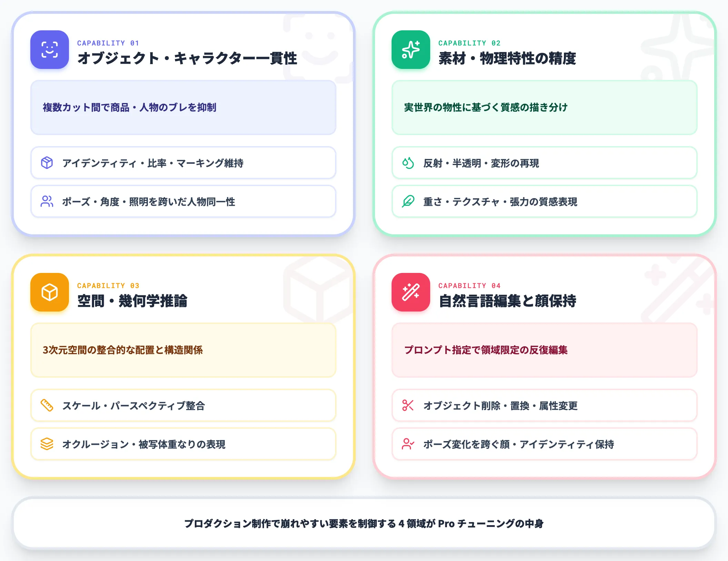Click the CAPABILITY 01 label

108,43
